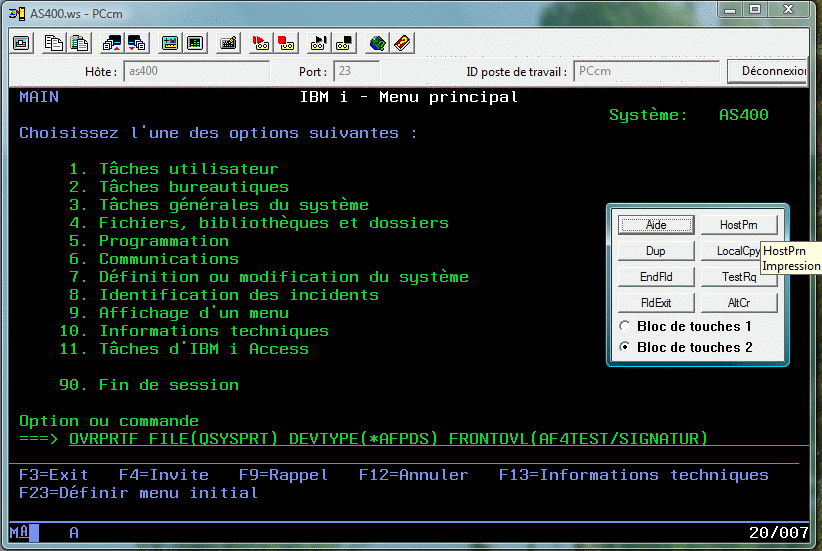Click option 10 Informations techniques
This screenshot has width=822, height=551.
click(x=194, y=331)
